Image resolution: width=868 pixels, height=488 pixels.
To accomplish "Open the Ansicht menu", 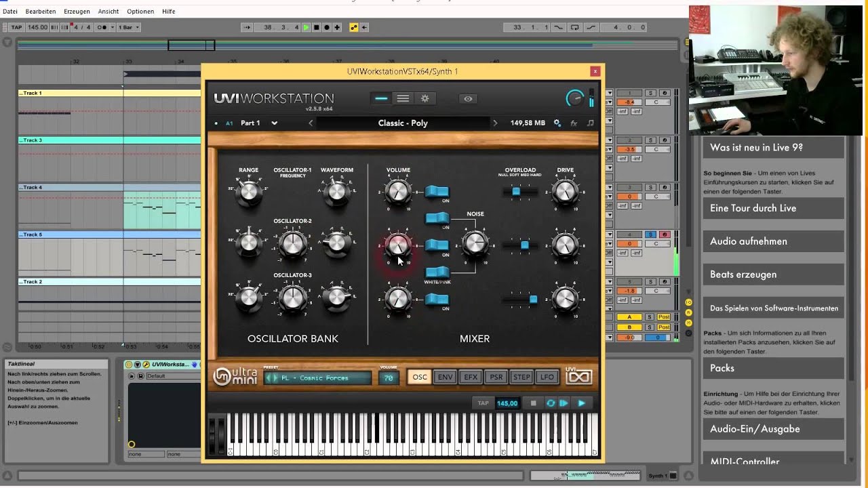I will click(x=108, y=12).
